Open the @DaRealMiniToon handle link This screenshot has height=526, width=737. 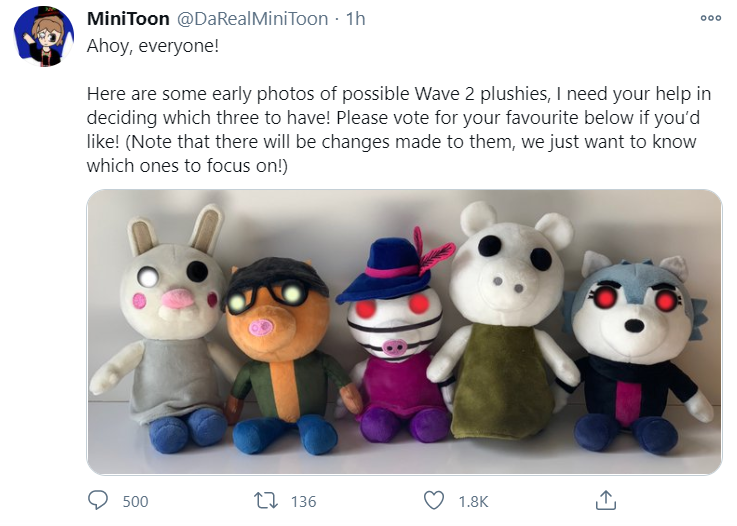pos(252,19)
